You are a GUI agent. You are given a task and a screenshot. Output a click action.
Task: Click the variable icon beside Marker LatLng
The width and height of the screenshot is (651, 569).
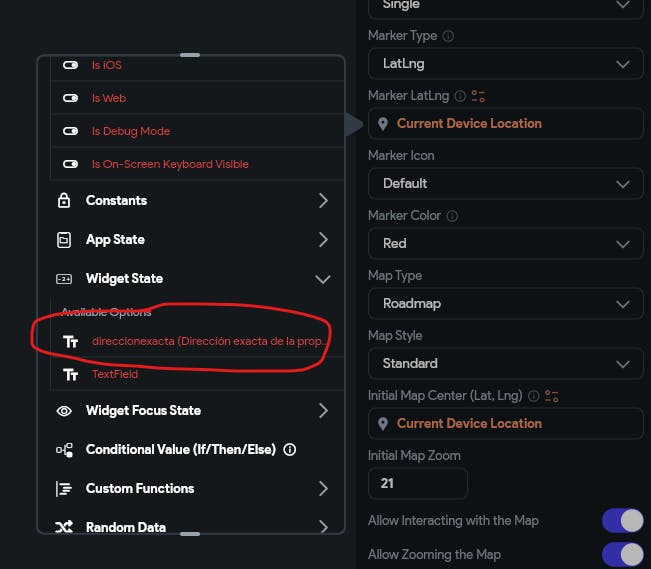[x=478, y=96]
